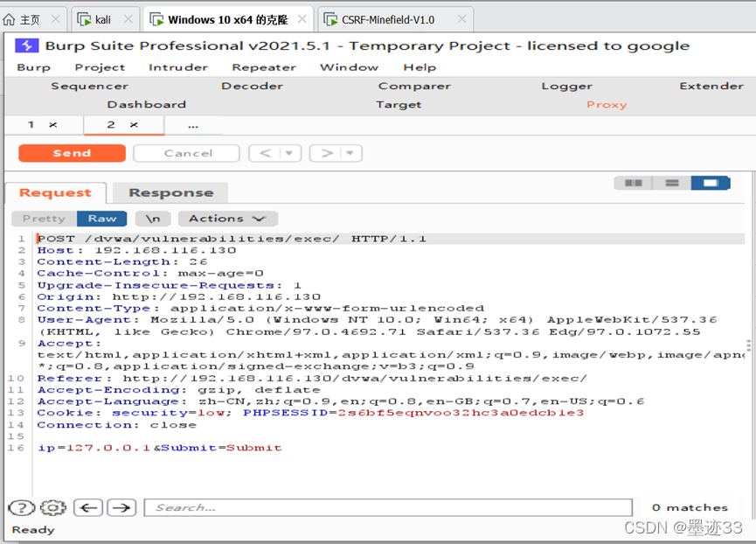The image size is (756, 544).
Task: Open the Project menu
Action: pyautogui.click(x=100, y=67)
